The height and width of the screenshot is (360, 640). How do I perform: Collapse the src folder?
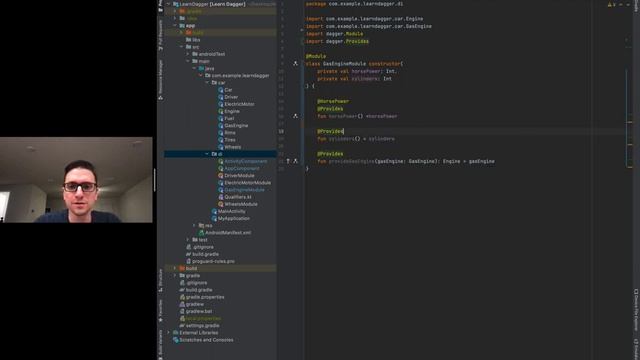tap(181, 47)
